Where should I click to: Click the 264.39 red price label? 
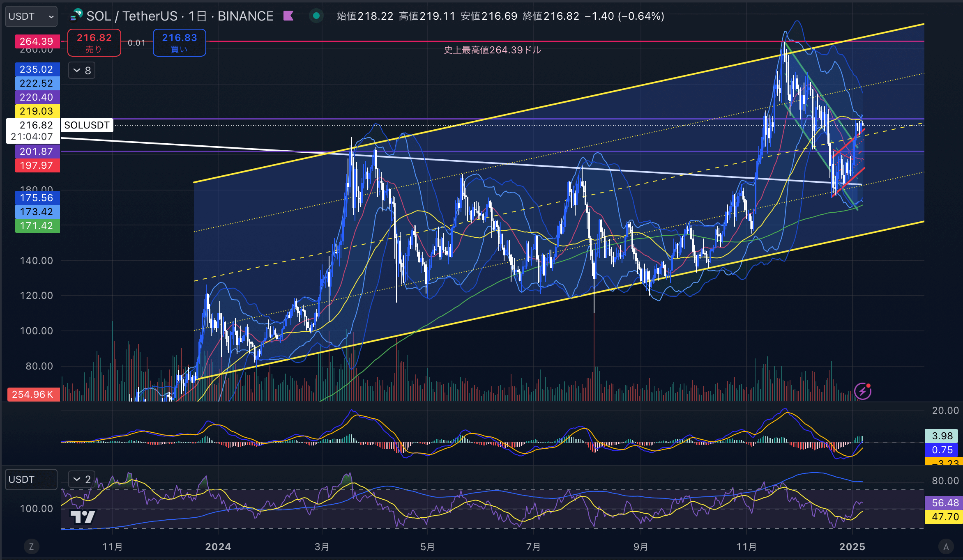tap(37, 41)
